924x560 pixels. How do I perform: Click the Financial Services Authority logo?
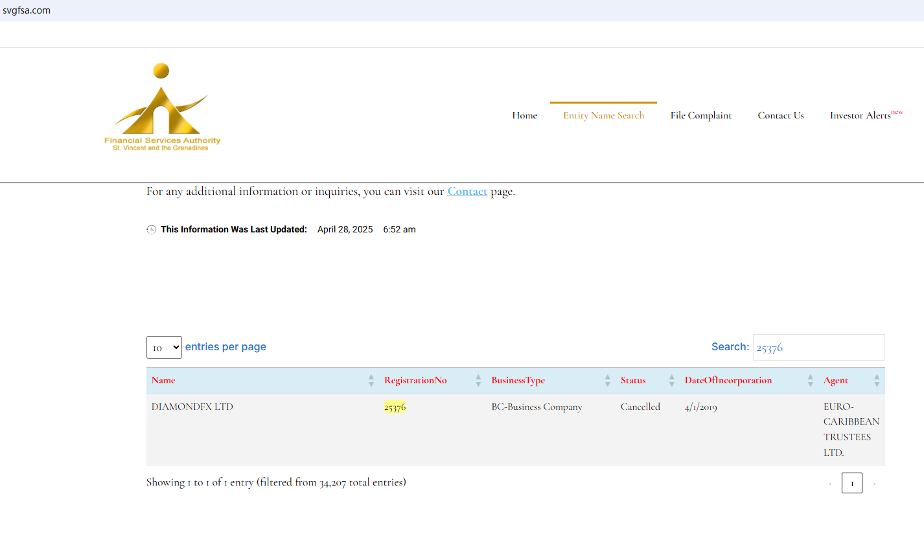click(162, 107)
